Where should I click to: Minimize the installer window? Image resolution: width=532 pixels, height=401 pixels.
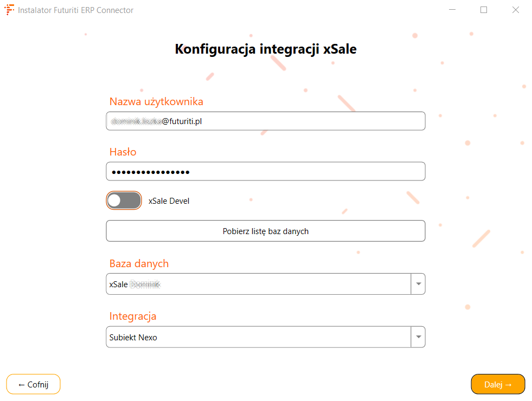pos(452,10)
